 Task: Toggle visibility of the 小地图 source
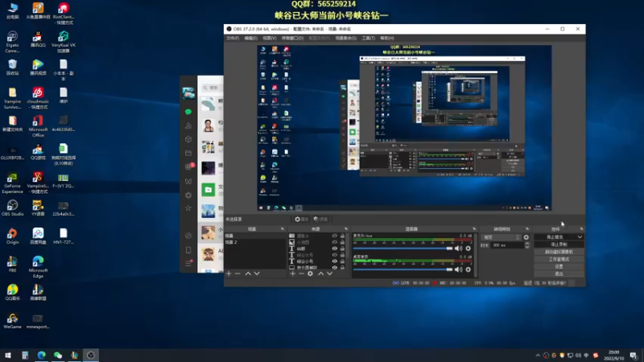pos(334,242)
